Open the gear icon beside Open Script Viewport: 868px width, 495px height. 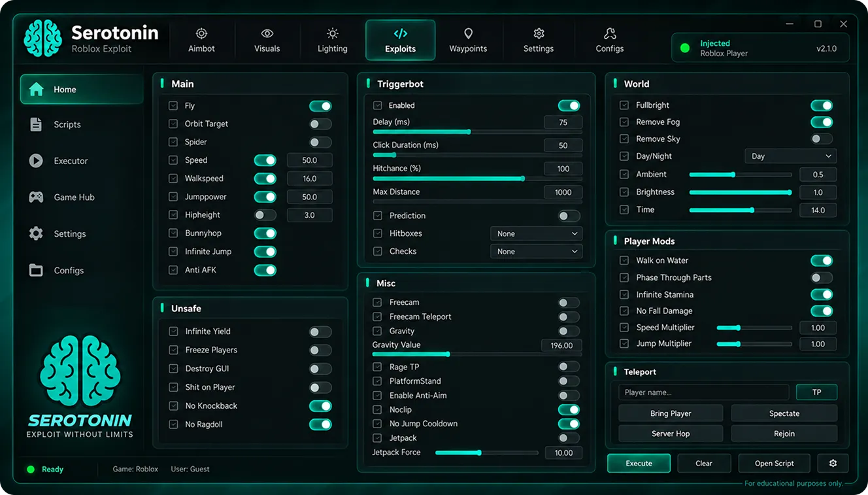(x=833, y=463)
